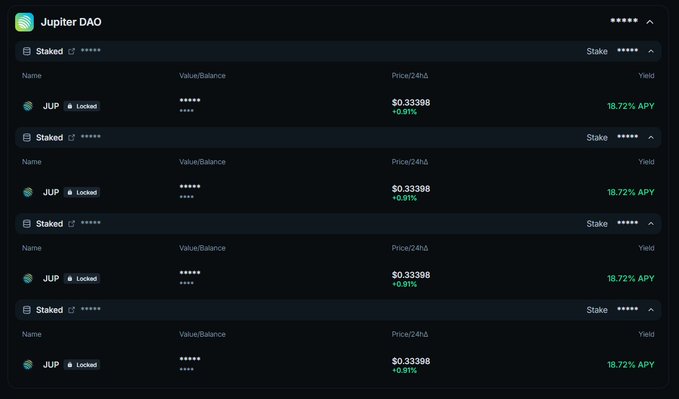This screenshot has height=399, width=679.
Task: Collapse the Jupiter DAO panel with its chevron
Action: point(650,22)
